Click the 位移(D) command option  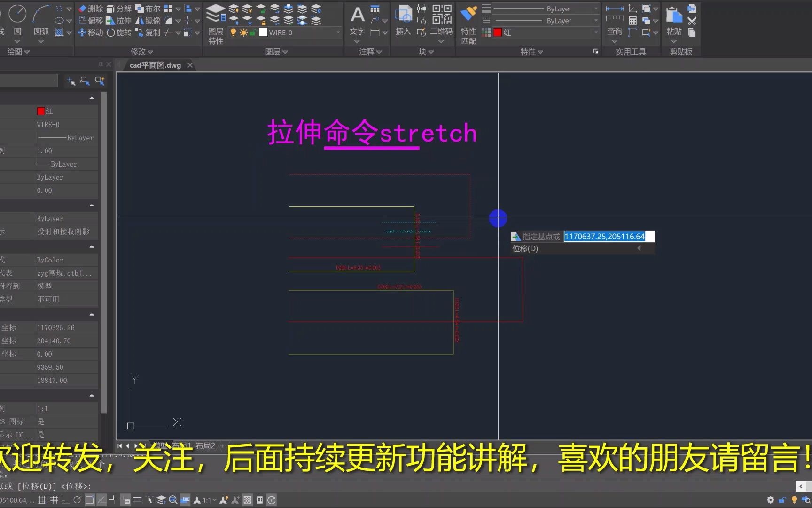pyautogui.click(x=525, y=248)
